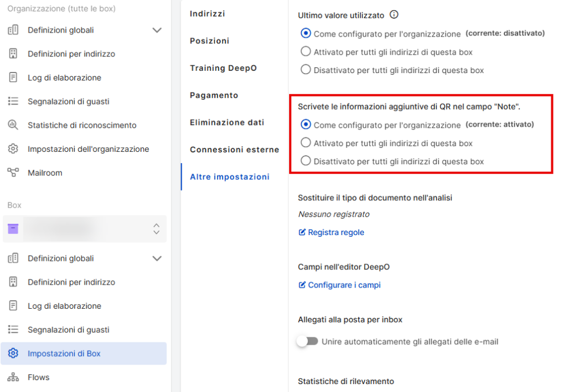Open Definizioni per indirizzo under Box
This screenshot has width=585, height=392.
coord(71,282)
